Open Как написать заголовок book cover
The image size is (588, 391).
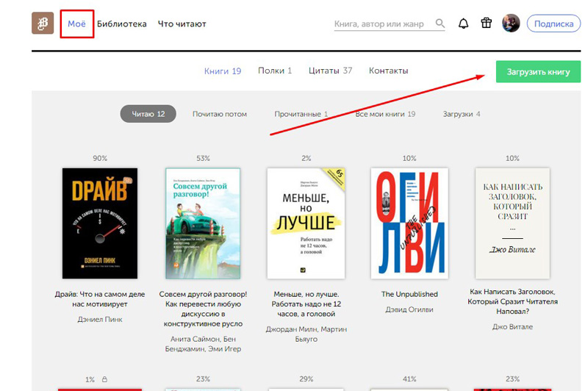point(512,223)
